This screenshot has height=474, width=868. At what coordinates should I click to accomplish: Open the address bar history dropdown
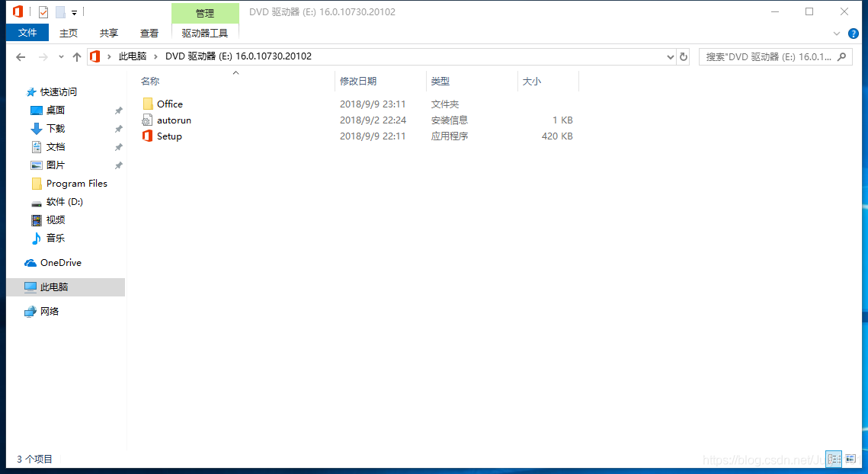[x=671, y=56]
